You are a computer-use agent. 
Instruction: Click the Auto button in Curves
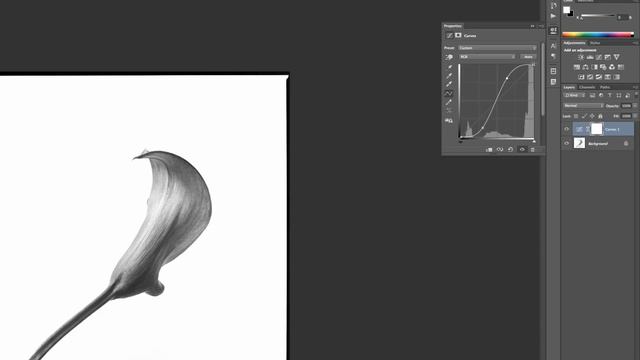point(528,57)
